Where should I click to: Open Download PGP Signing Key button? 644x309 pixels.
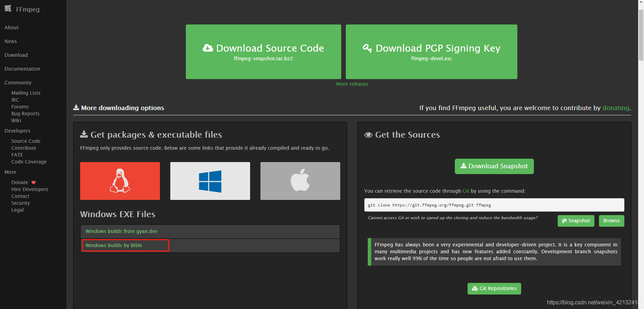[431, 52]
